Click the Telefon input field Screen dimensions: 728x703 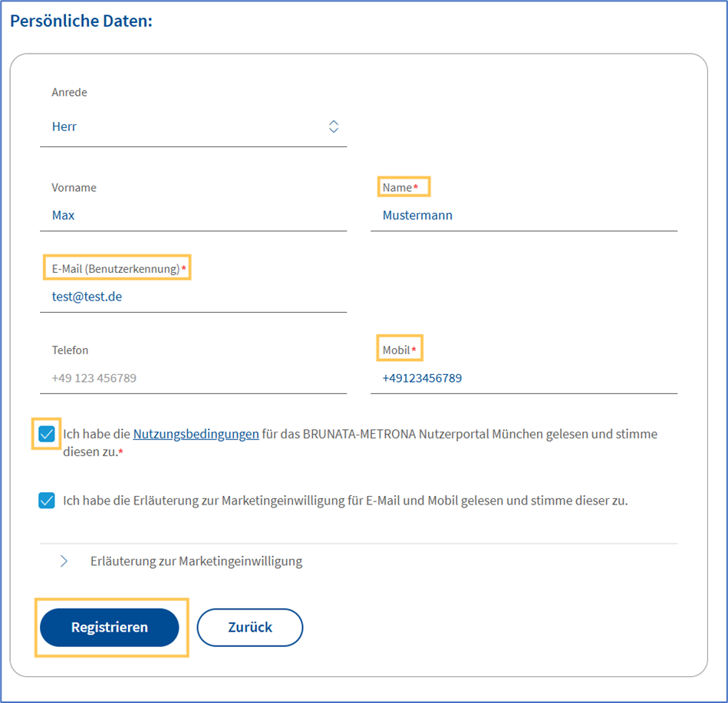193,378
